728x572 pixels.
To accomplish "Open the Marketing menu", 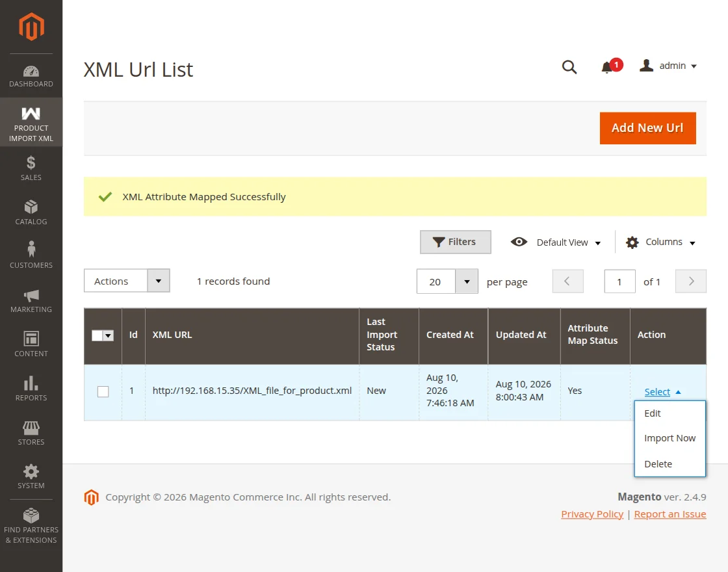I will (31, 301).
